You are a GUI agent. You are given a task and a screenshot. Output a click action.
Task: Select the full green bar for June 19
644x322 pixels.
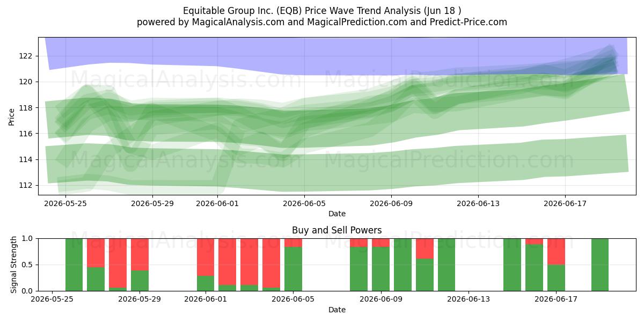[x=600, y=265]
